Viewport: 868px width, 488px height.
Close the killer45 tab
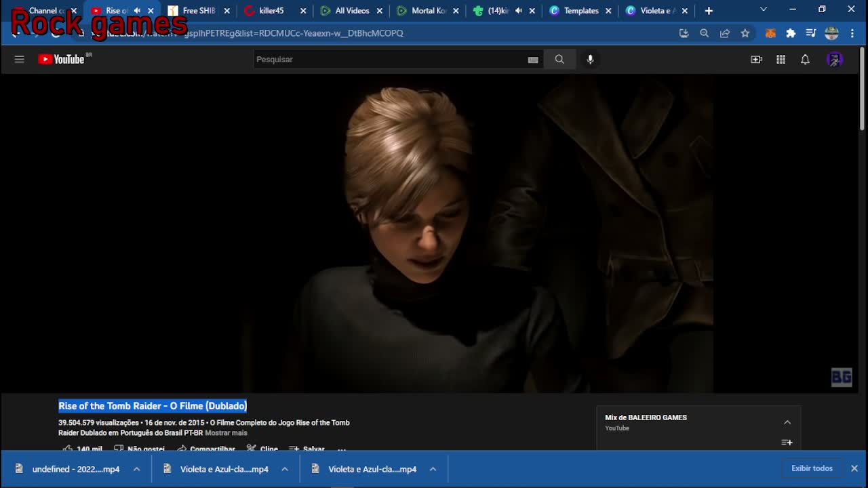tap(303, 11)
